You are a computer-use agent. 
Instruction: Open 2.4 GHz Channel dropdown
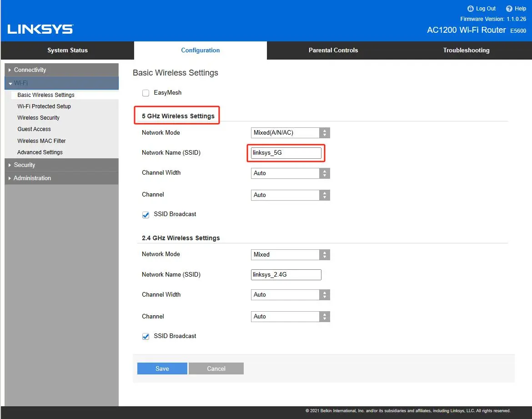(x=290, y=317)
